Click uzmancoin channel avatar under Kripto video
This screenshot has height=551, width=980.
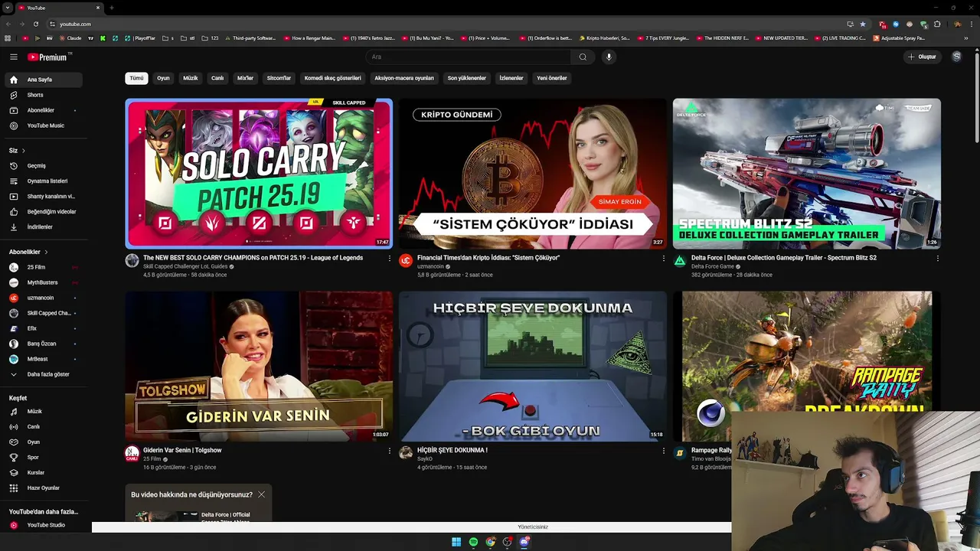pos(406,261)
